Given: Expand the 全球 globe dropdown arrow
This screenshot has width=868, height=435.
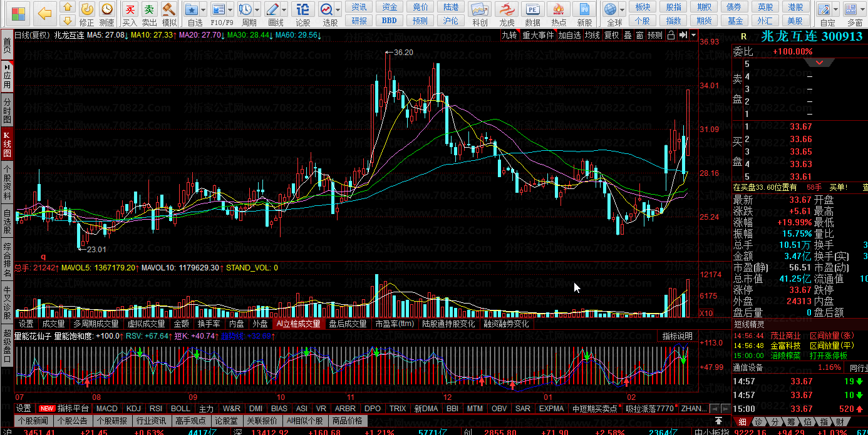Looking at the screenshot, I should click(622, 11).
